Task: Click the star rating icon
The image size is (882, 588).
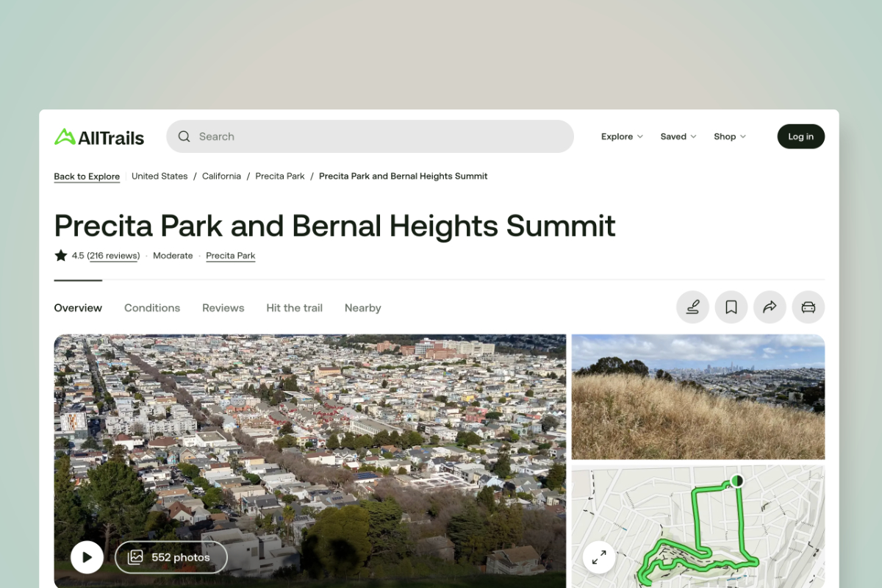Action: 60,255
